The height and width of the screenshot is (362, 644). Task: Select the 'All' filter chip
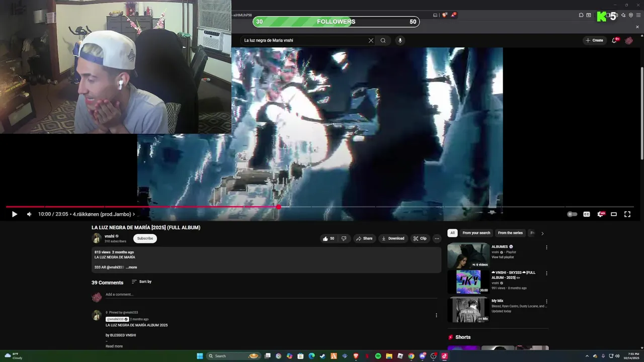tap(452, 233)
